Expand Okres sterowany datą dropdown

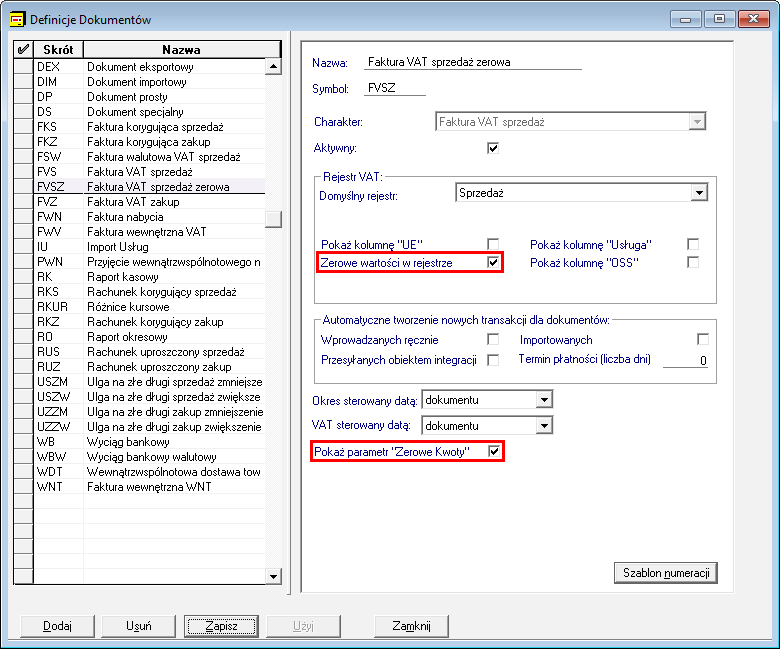coord(544,400)
